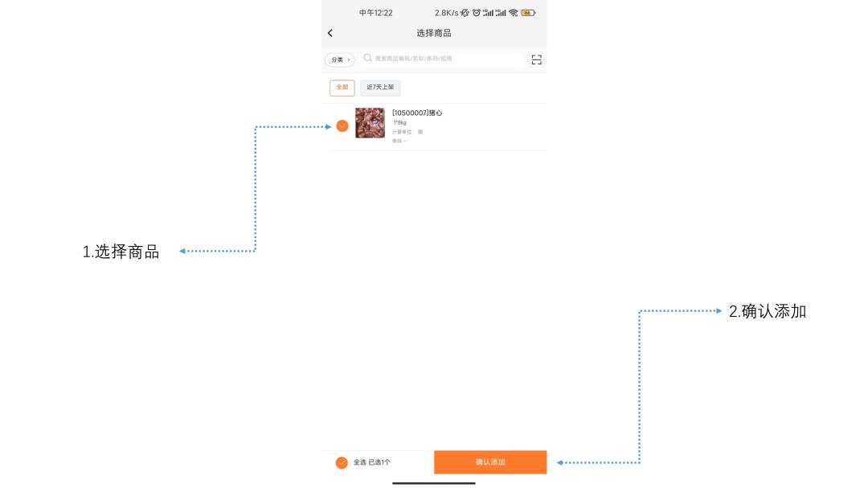868x488 pixels.
Task: Tap the silent mode bell icon
Action: tap(465, 13)
